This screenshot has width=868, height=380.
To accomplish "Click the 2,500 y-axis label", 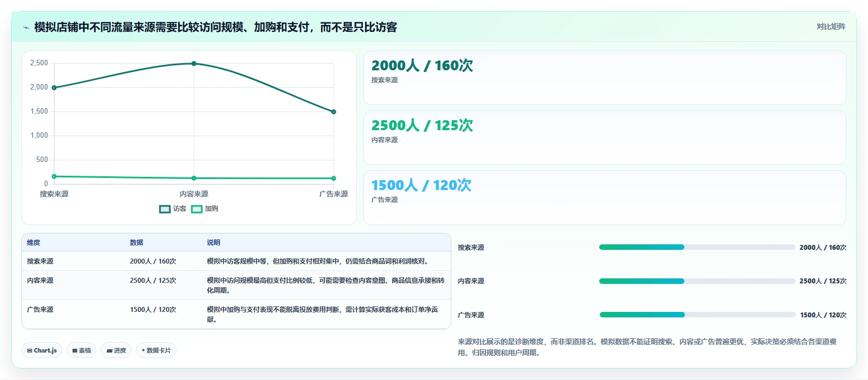I will point(39,63).
